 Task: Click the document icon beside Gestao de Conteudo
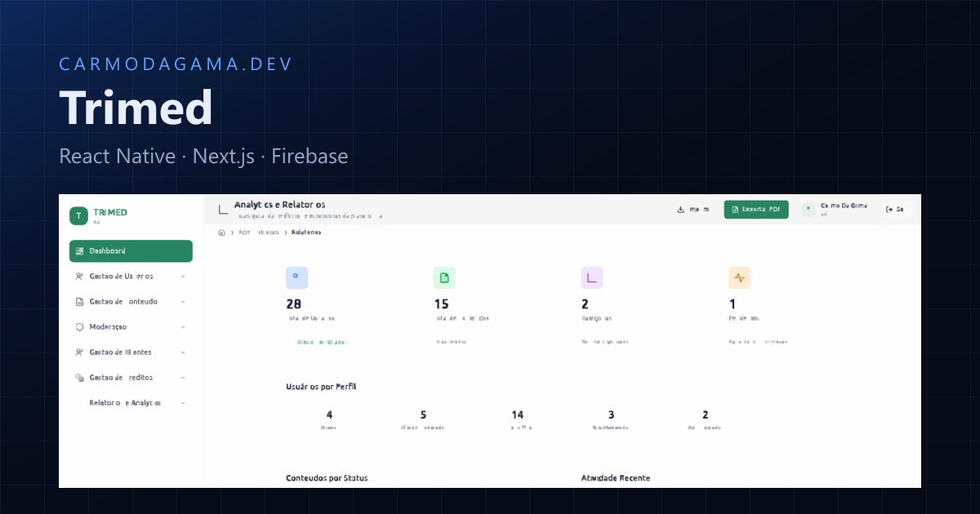[x=79, y=302]
